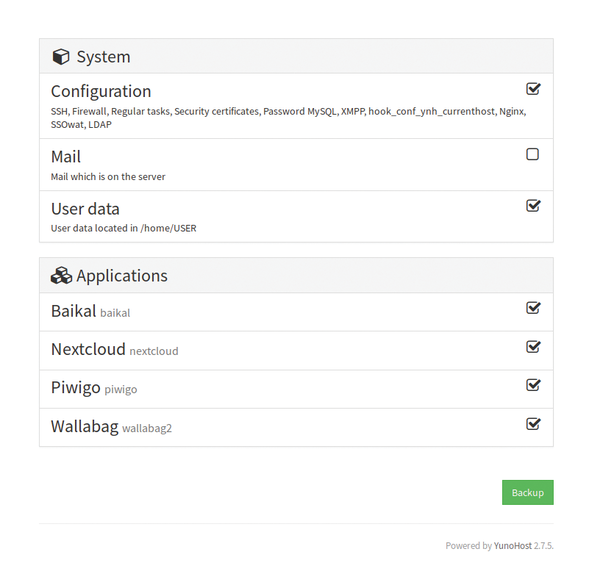The height and width of the screenshot is (585, 600).
Task: Select the User data row title
Action: click(x=85, y=209)
